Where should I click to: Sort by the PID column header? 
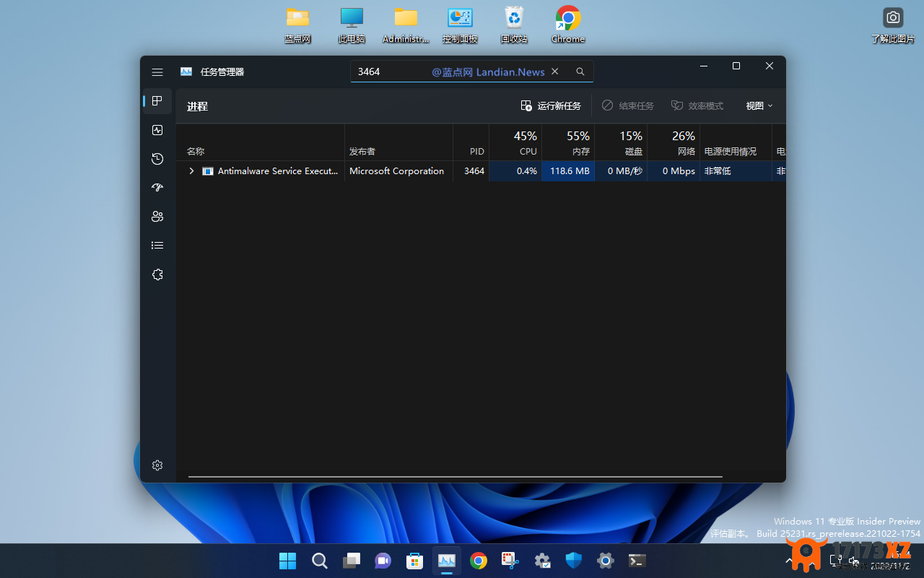click(x=471, y=142)
